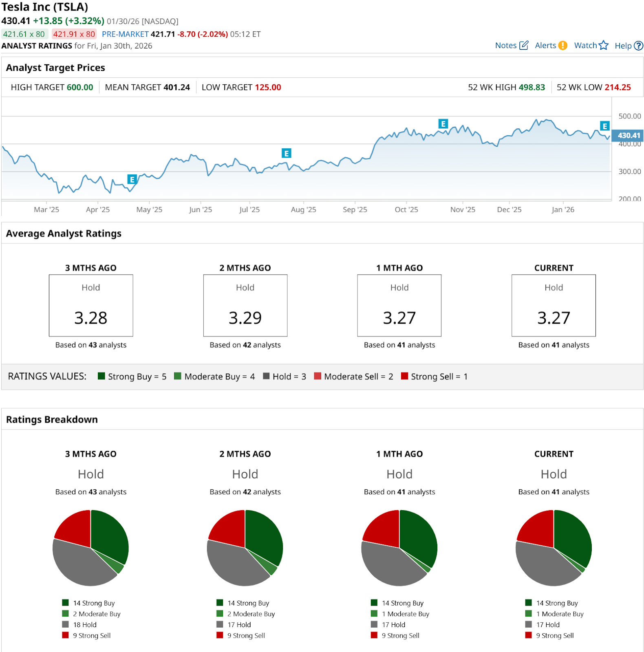Screen dimensions: 644x652
Task: Click the Strong Sell = 1 red swatch
Action: click(404, 376)
